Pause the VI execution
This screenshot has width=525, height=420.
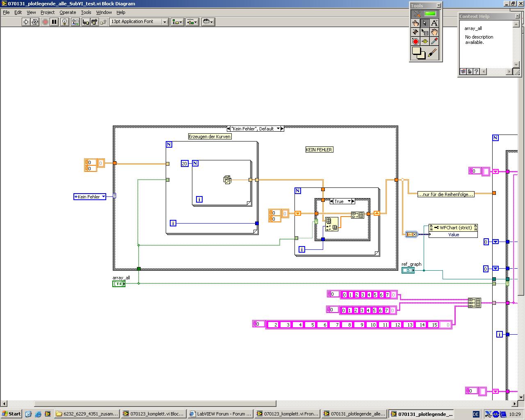click(54, 22)
